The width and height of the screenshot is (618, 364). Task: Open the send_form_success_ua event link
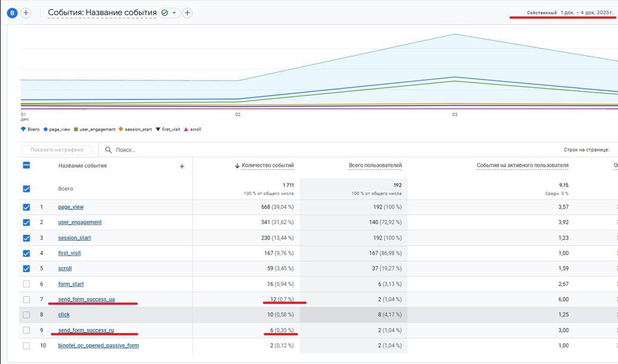(86, 300)
